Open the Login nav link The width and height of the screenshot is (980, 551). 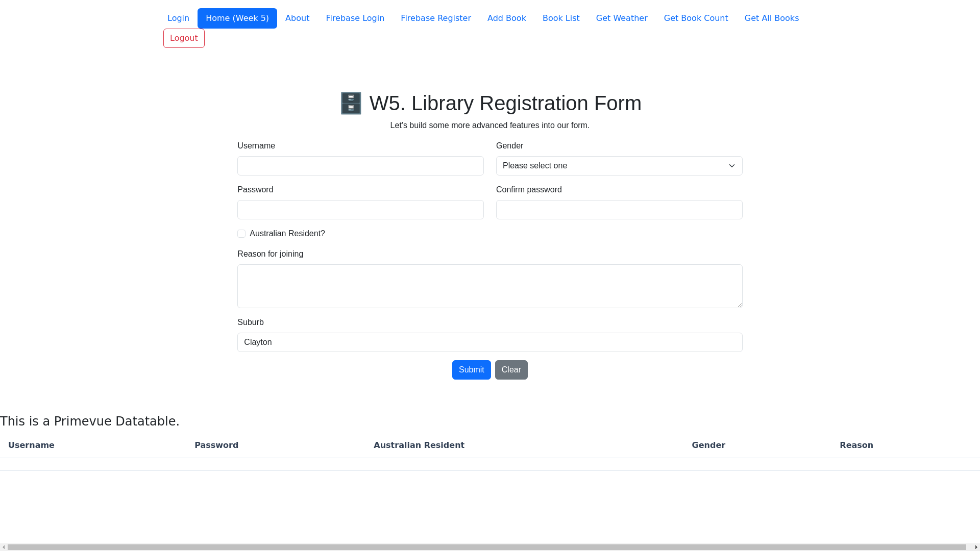tap(178, 18)
